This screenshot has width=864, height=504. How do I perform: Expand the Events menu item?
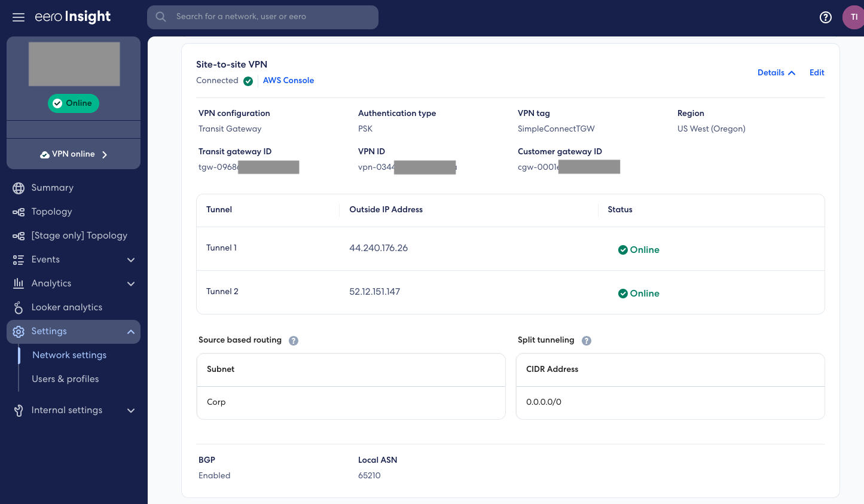click(131, 259)
